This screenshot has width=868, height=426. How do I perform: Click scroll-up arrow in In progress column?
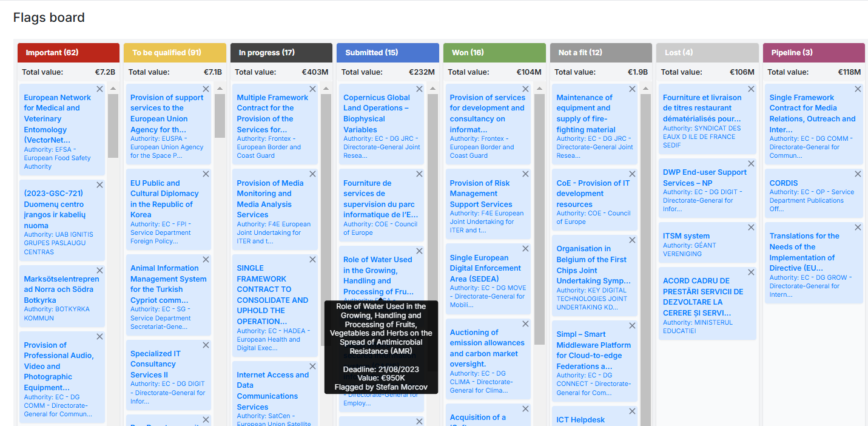326,89
